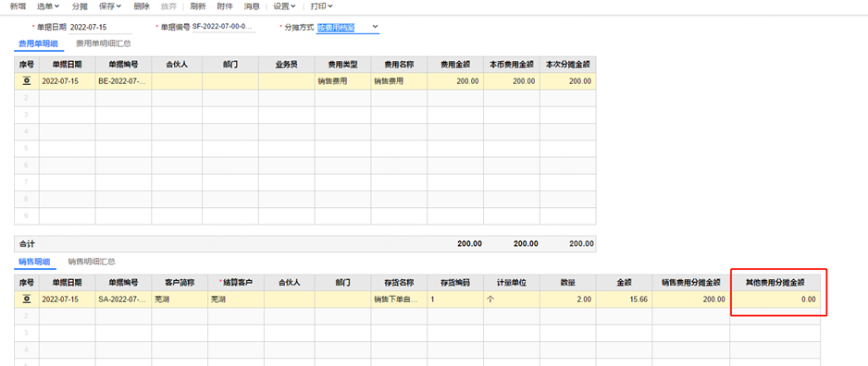Click the 计量单位 column header
868x366 pixels.
(512, 283)
